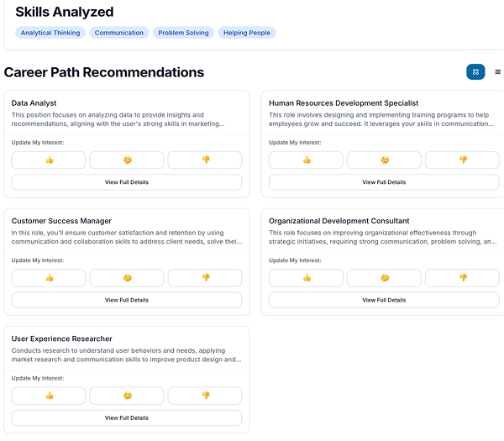The image size is (504, 441).
Task: Click the Organizational Development Consultant title
Action: coord(339,221)
